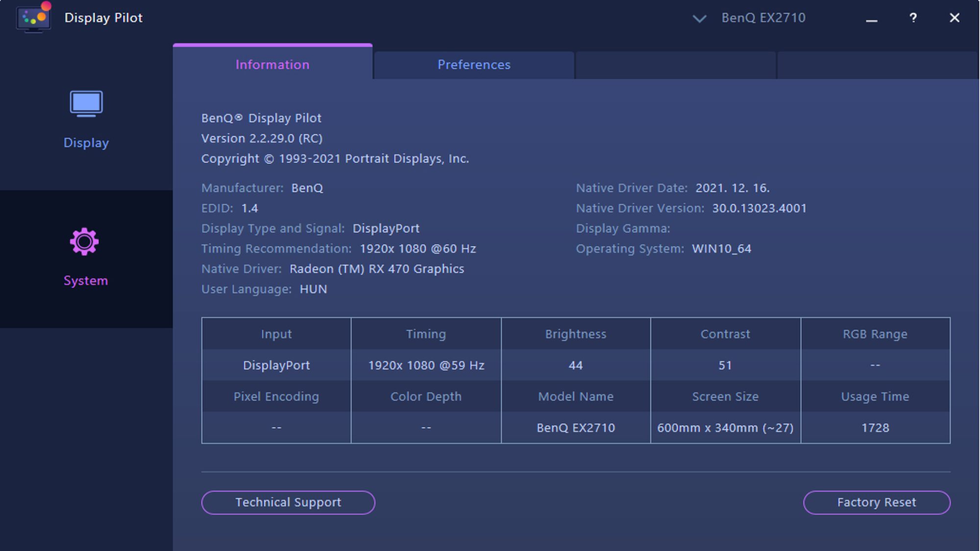Click the Factory Reset button
Screen dimensions: 980x551
(x=877, y=502)
